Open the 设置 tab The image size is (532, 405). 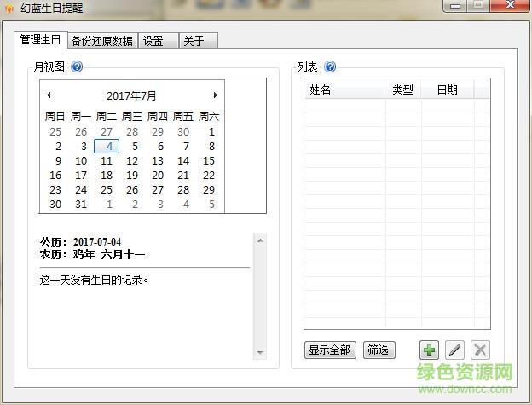click(159, 41)
